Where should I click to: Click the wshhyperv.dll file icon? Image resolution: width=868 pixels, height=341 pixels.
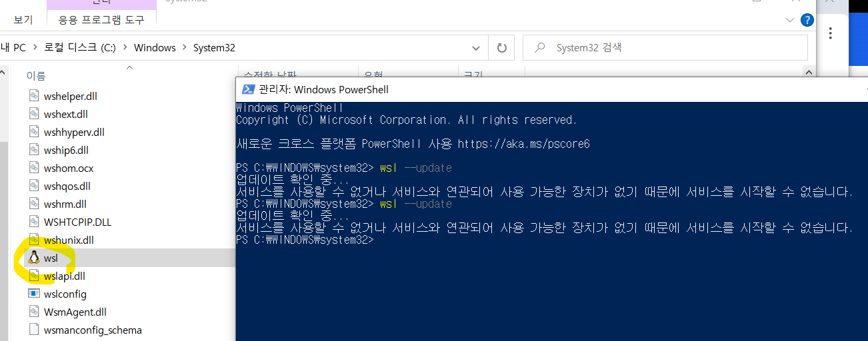click(34, 132)
